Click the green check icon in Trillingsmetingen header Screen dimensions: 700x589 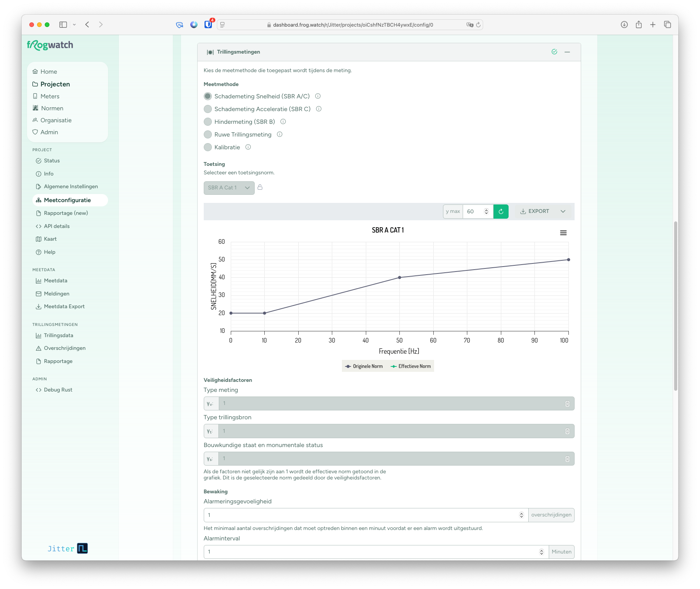pyautogui.click(x=555, y=52)
